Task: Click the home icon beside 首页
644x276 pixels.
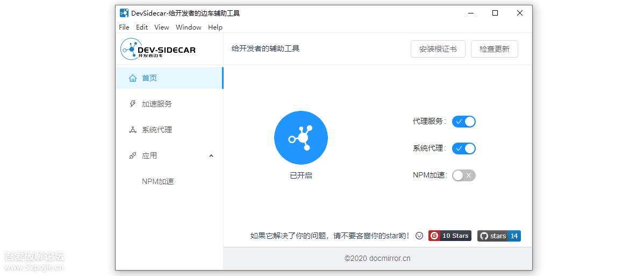Action: point(133,78)
